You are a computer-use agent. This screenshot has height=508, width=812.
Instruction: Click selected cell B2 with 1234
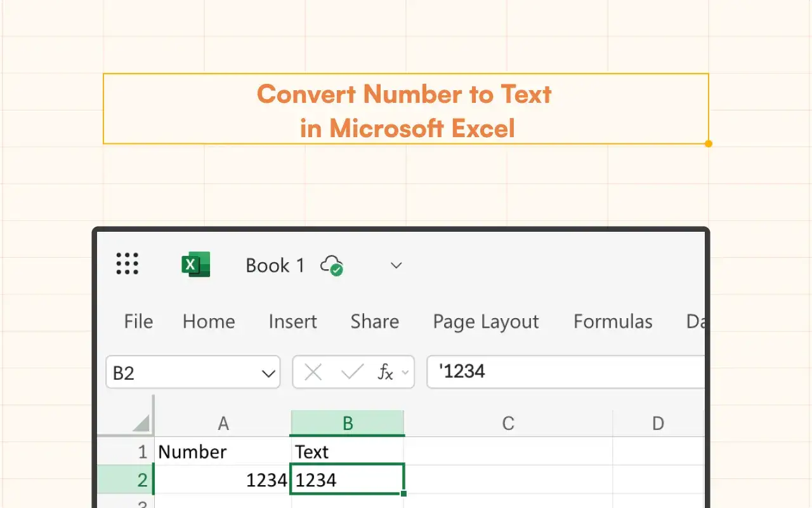(347, 479)
